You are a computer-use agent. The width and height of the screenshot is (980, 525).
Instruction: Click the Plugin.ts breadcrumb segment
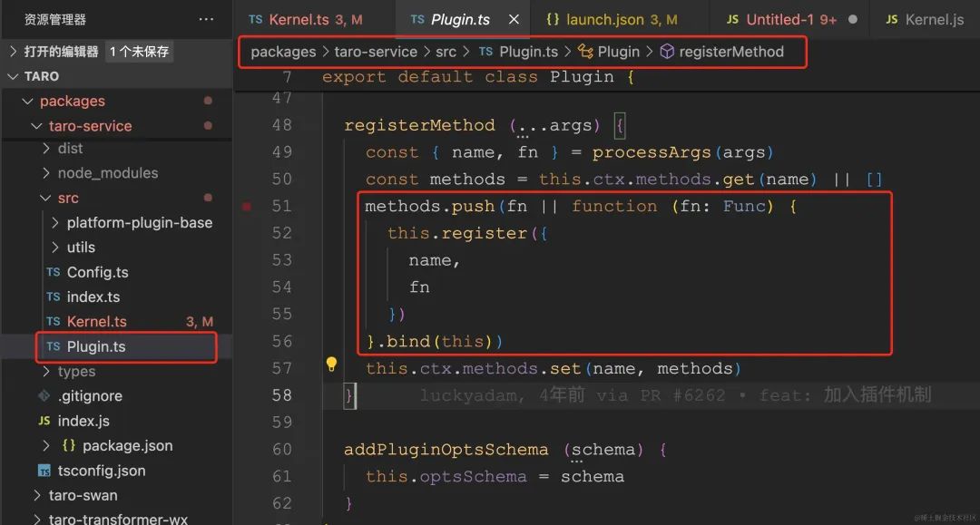point(528,52)
